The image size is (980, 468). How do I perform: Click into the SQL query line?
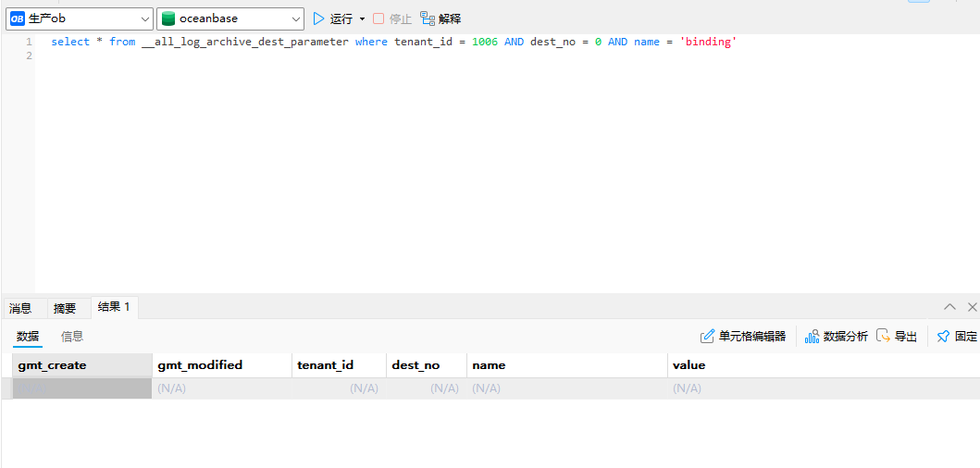(x=393, y=42)
